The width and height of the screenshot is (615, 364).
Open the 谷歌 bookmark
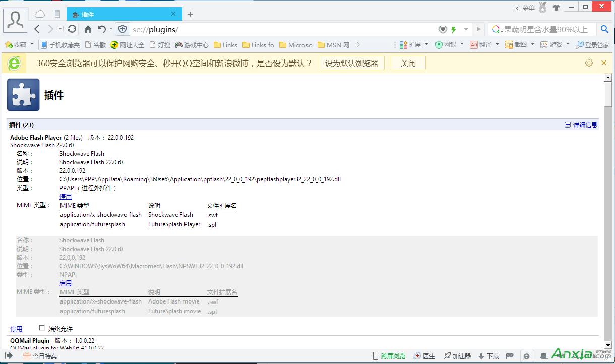tap(95, 45)
